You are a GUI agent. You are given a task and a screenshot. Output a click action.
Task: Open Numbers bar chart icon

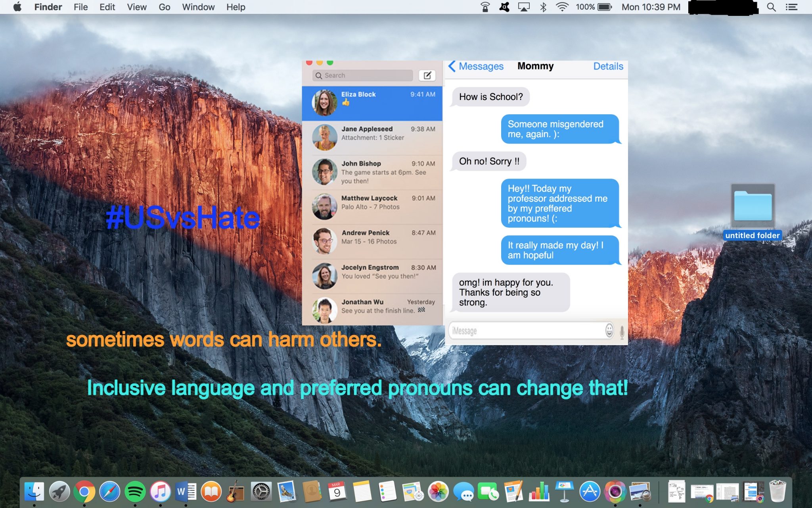539,491
